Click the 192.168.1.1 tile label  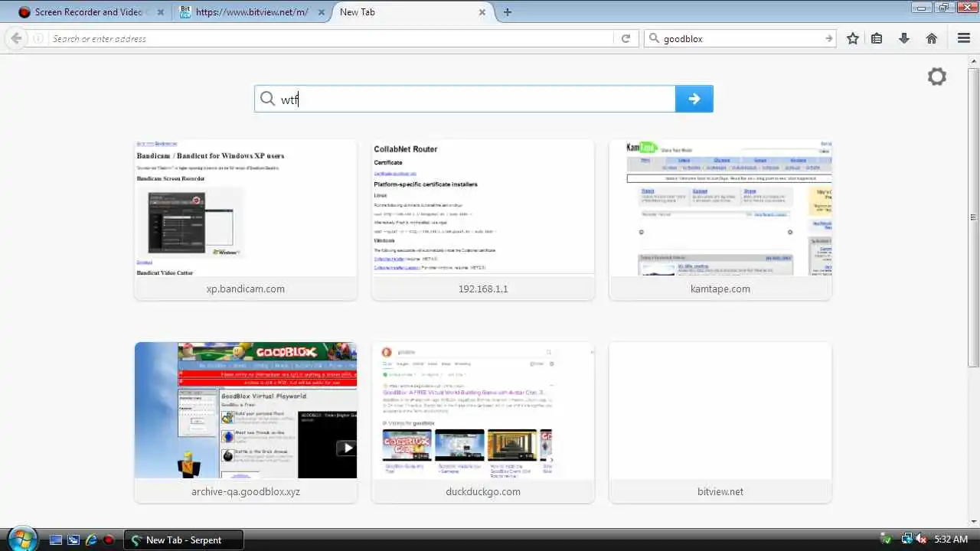(483, 289)
